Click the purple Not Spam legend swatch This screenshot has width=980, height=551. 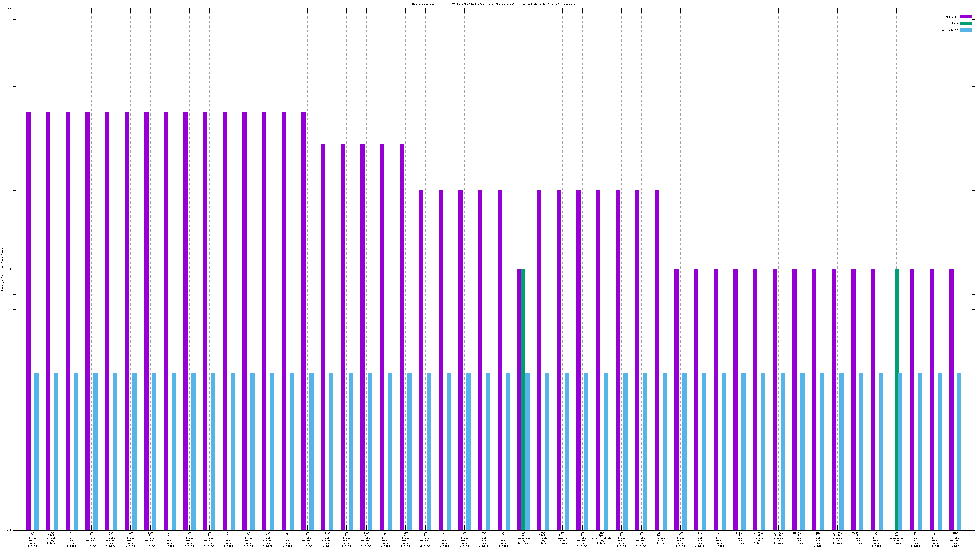coord(966,17)
